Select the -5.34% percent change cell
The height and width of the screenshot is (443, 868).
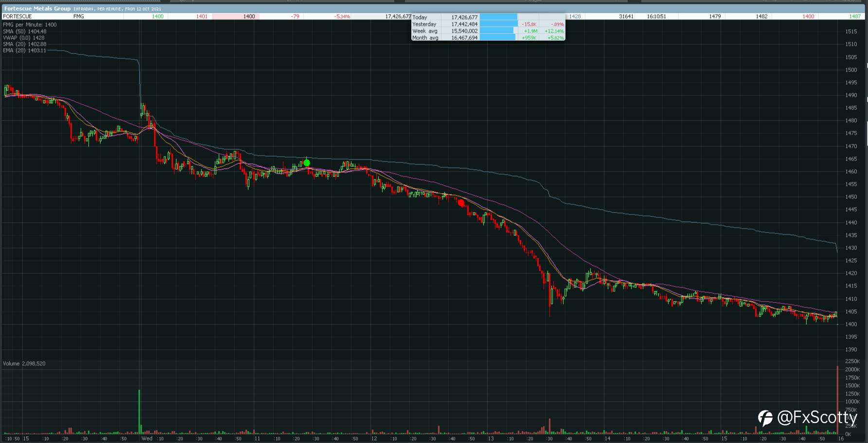pyautogui.click(x=342, y=17)
